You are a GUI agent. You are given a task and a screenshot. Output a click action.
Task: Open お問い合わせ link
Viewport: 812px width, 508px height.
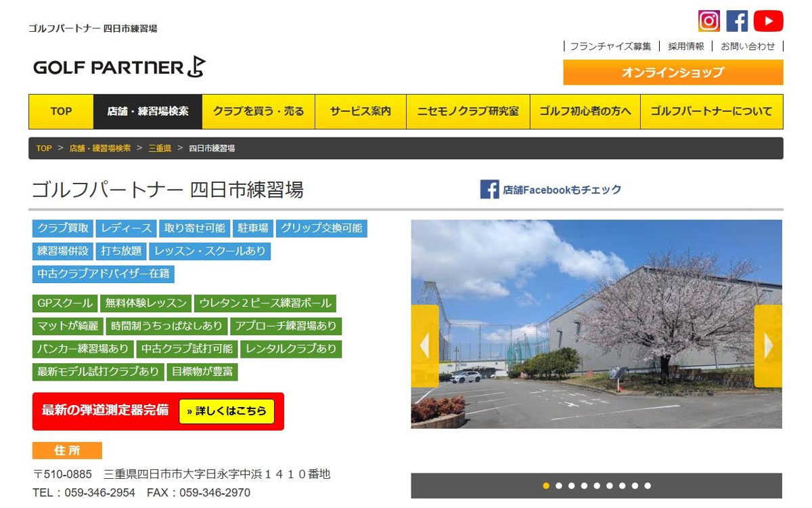(748, 46)
